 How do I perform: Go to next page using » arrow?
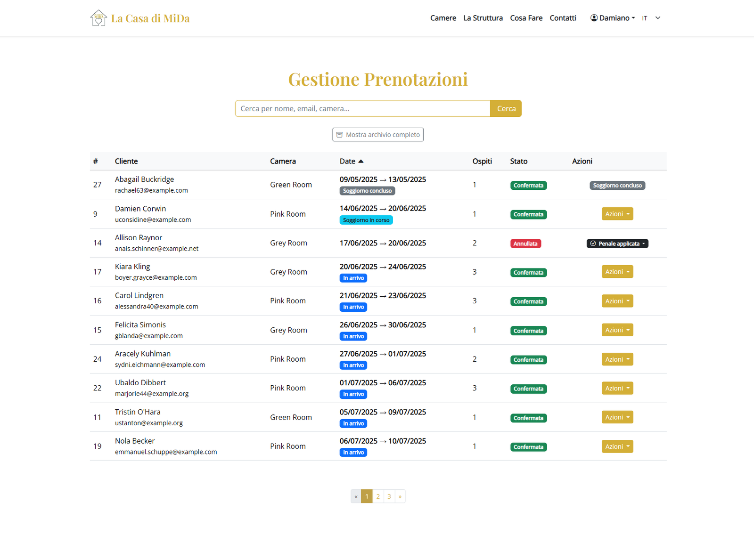(400, 496)
